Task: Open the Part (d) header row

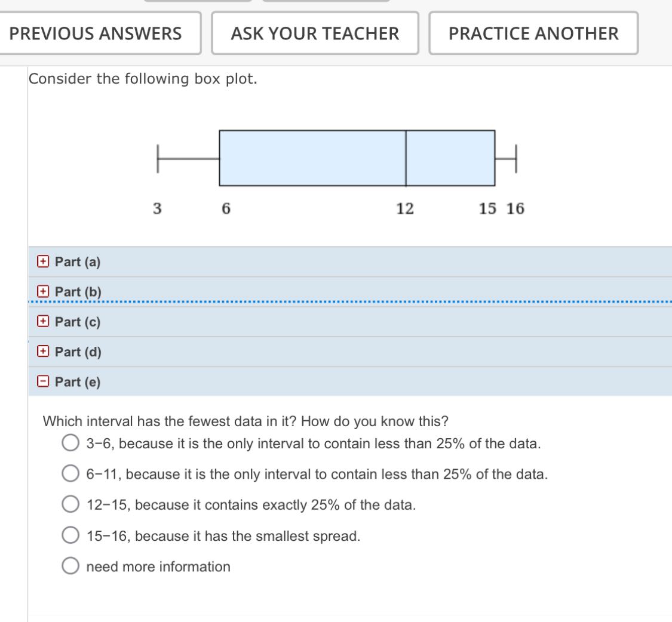Action: point(76,352)
